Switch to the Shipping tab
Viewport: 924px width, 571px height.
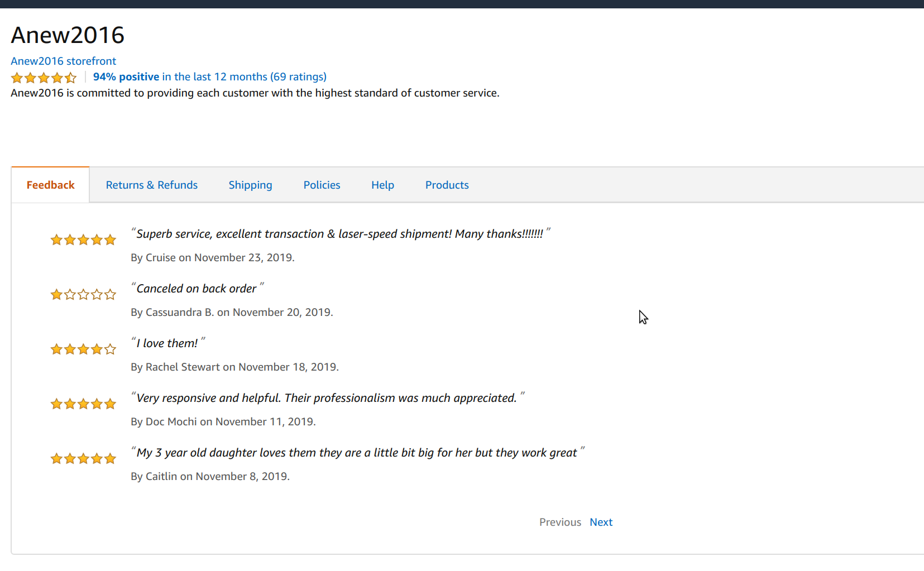(250, 185)
